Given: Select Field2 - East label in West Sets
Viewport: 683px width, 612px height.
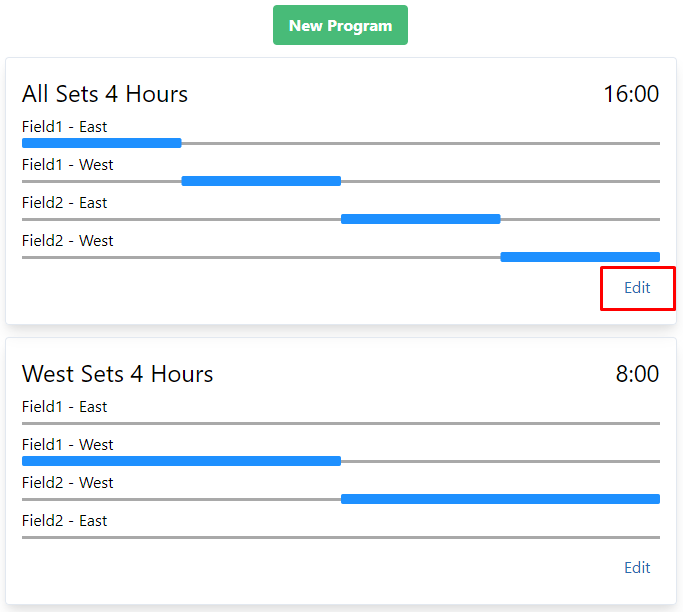Looking at the screenshot, I should 64,521.
